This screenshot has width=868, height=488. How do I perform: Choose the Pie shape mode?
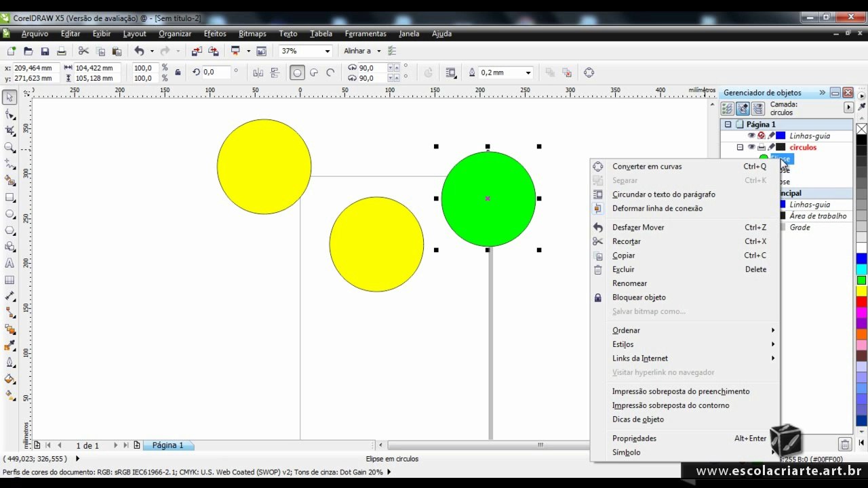314,73
